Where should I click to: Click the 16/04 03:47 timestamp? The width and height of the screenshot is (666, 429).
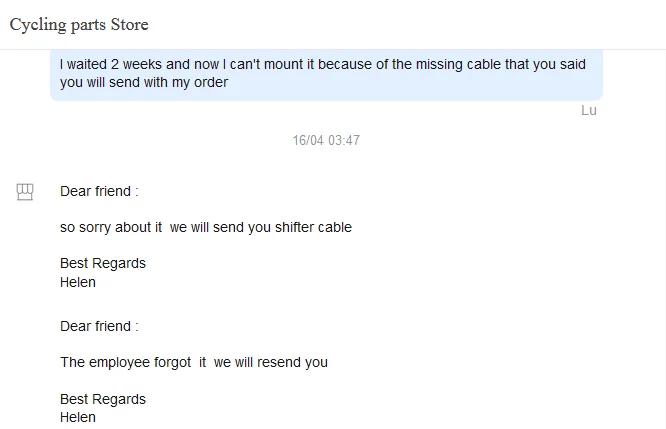(x=326, y=140)
